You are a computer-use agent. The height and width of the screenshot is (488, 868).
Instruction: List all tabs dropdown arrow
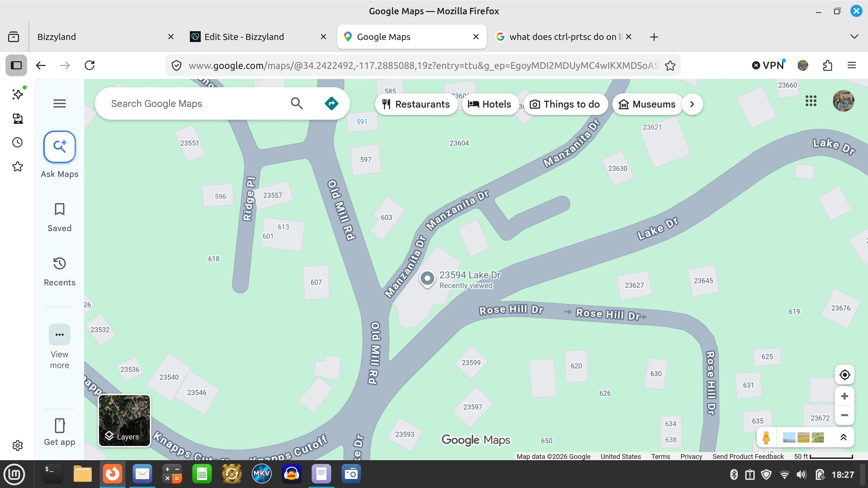point(854,37)
